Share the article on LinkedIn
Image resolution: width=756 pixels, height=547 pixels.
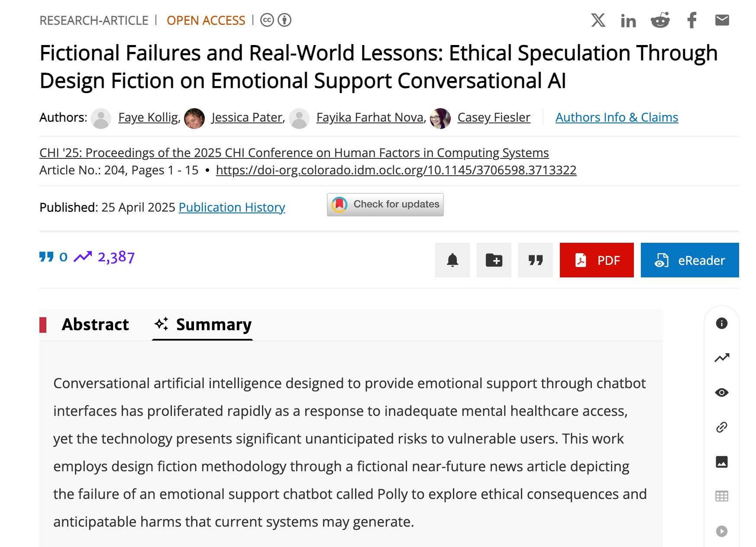point(629,20)
